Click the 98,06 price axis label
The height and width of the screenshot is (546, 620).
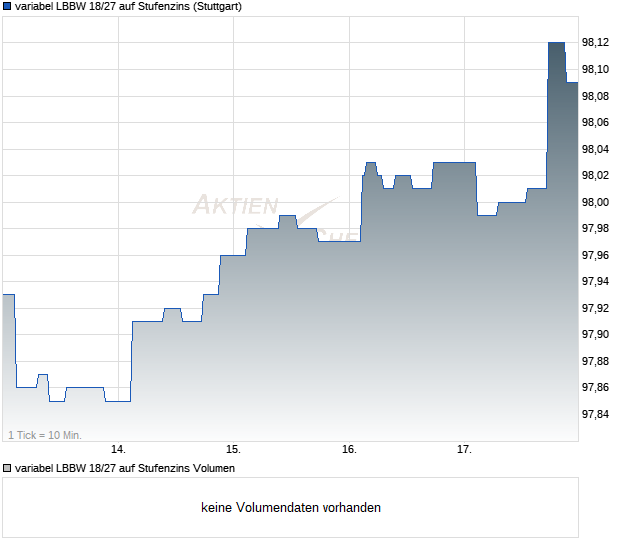[x=595, y=122]
